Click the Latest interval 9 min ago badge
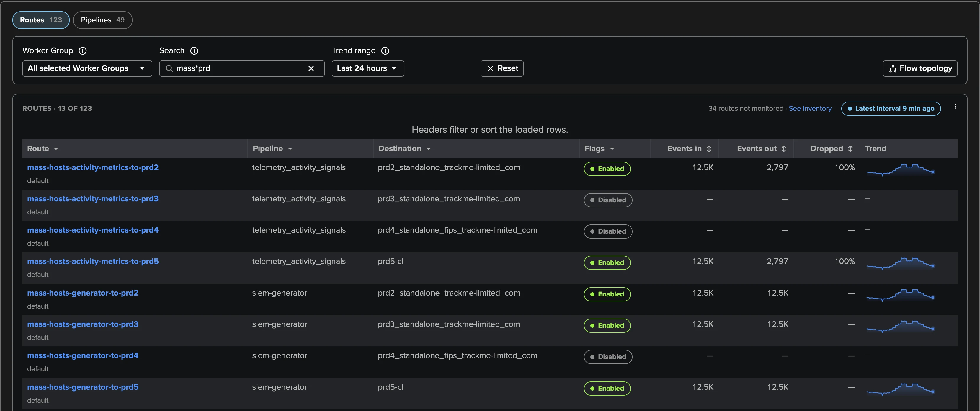Image resolution: width=980 pixels, height=411 pixels. (x=891, y=108)
